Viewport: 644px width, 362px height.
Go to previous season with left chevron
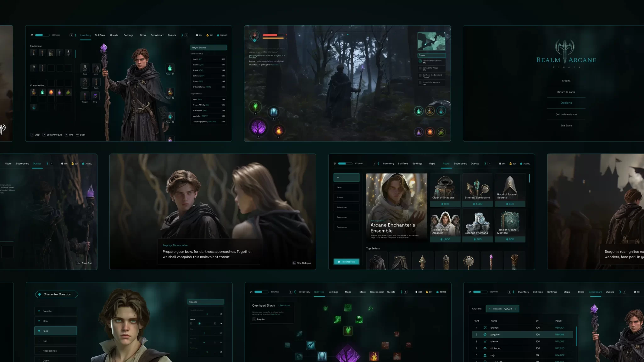(490, 309)
